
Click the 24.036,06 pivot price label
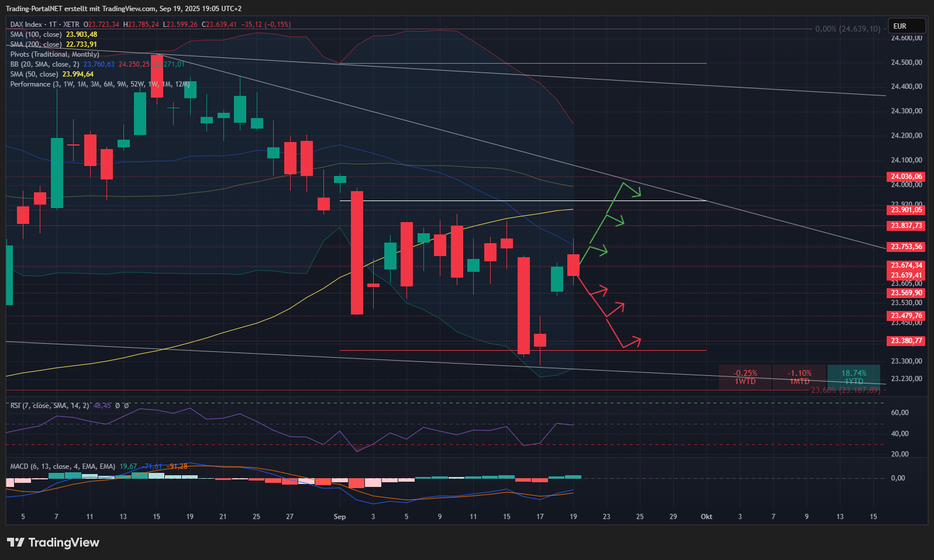(906, 177)
